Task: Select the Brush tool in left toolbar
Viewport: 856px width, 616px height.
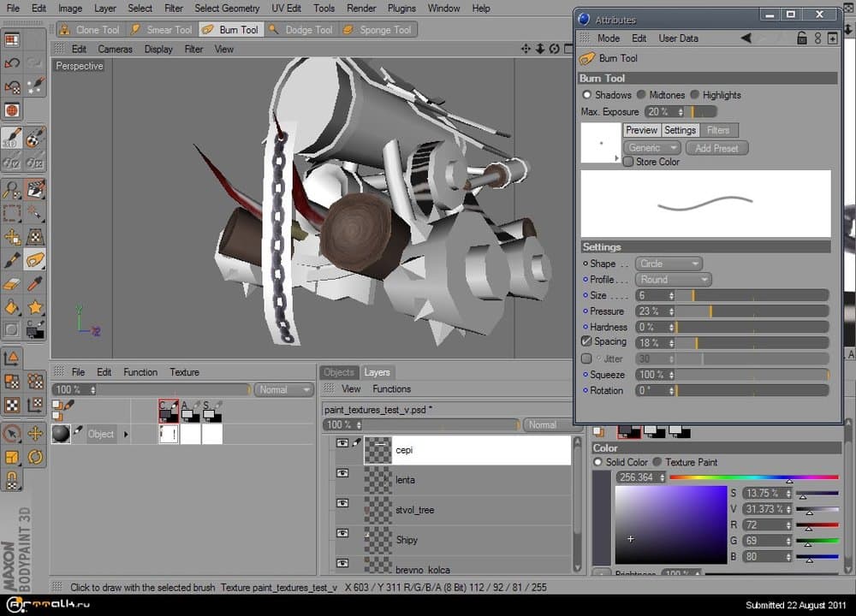Action: 12,260
